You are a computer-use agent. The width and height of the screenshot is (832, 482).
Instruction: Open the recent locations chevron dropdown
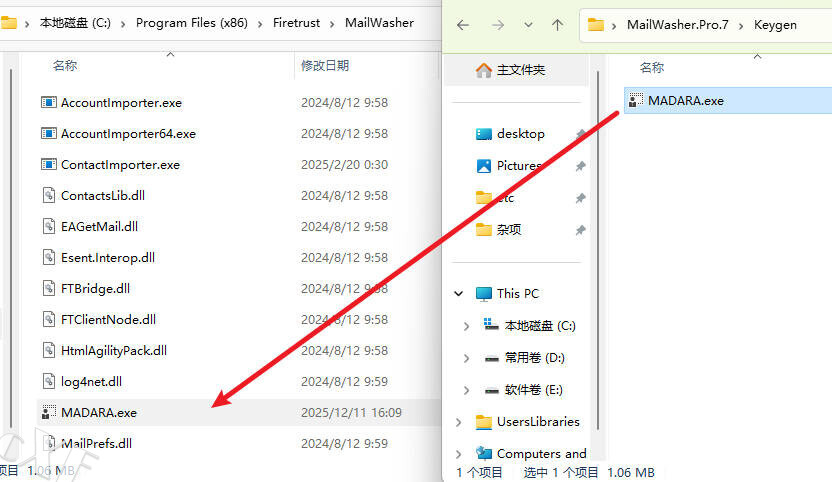coord(527,25)
